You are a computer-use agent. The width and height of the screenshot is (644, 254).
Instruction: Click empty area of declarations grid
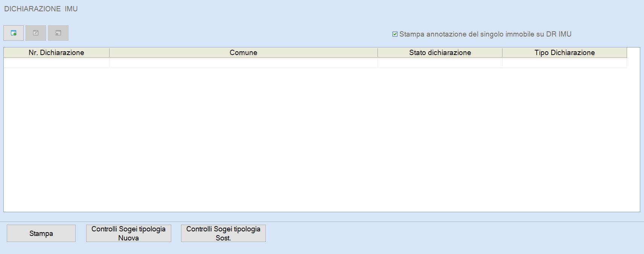(322, 139)
